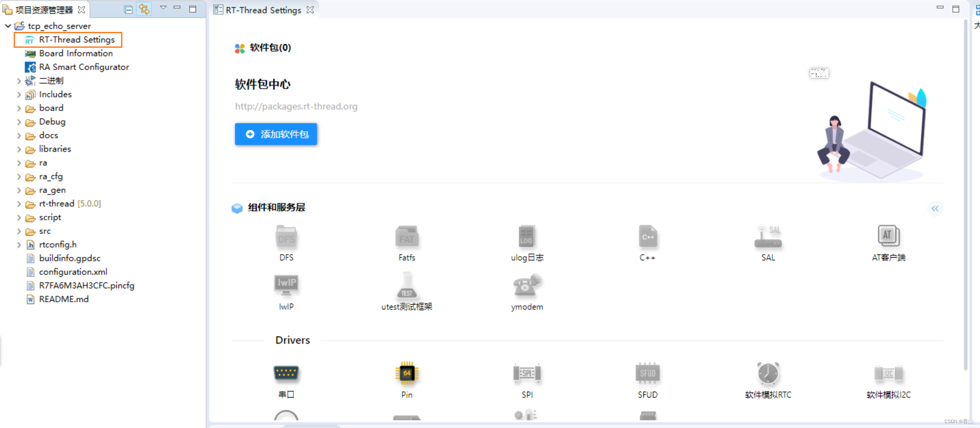
Task: Click the 软件模拟RTC driver icon
Action: click(768, 374)
